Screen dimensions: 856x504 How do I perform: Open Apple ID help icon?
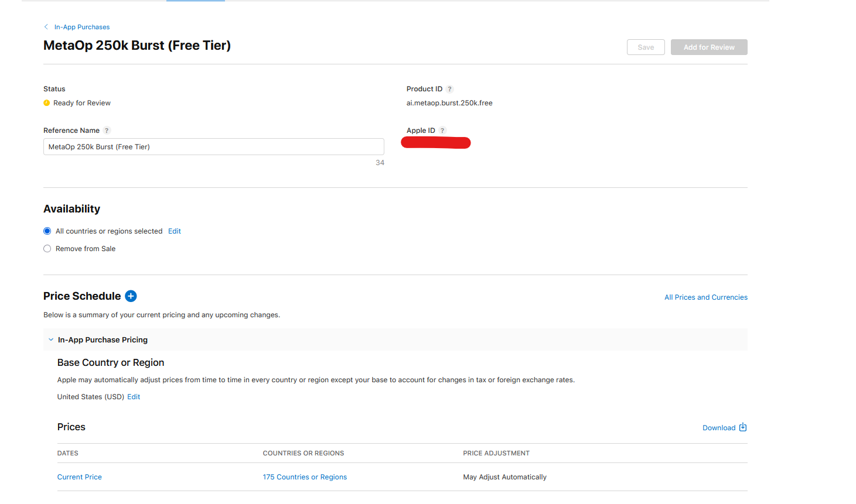click(442, 131)
